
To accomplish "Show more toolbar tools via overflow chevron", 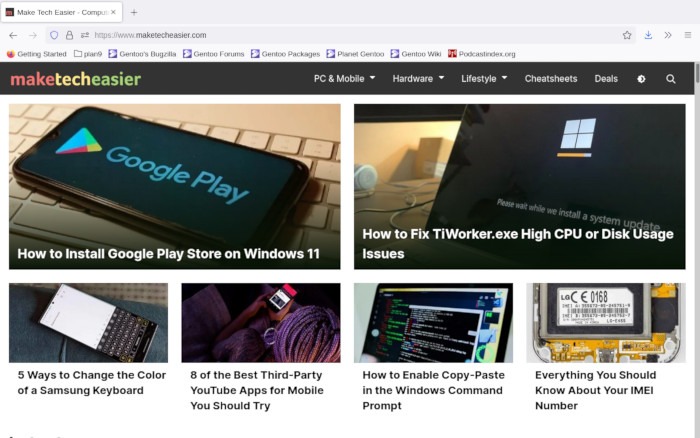I will coord(667,35).
